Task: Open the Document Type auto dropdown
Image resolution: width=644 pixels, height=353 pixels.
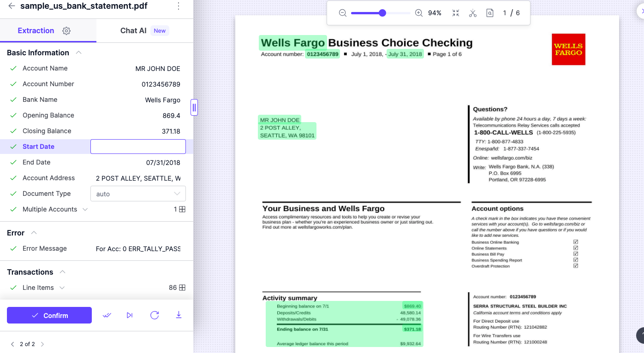Action: [138, 194]
